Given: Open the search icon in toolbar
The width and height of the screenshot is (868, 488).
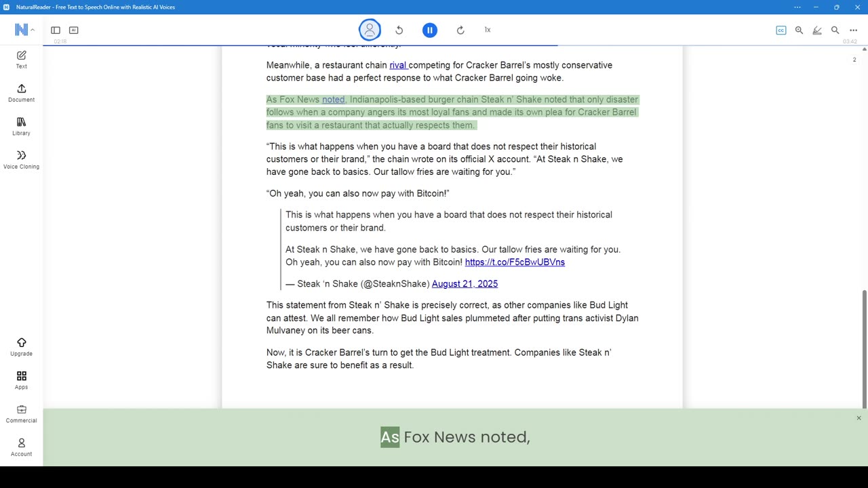Looking at the screenshot, I should (835, 30).
